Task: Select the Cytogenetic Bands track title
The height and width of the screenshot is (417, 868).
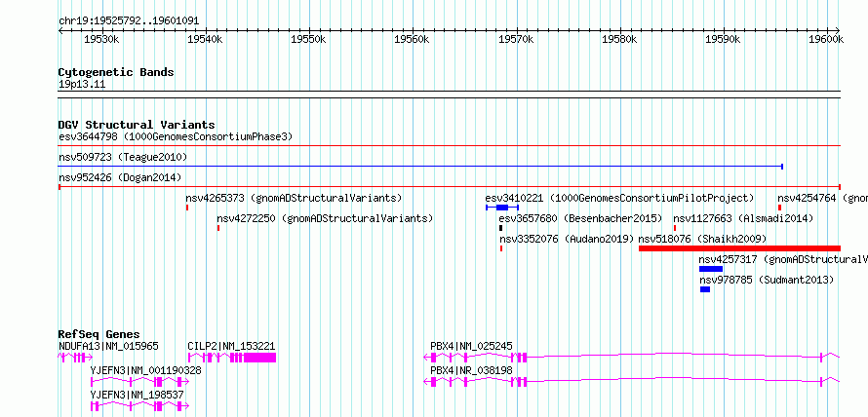Action: 116,72
